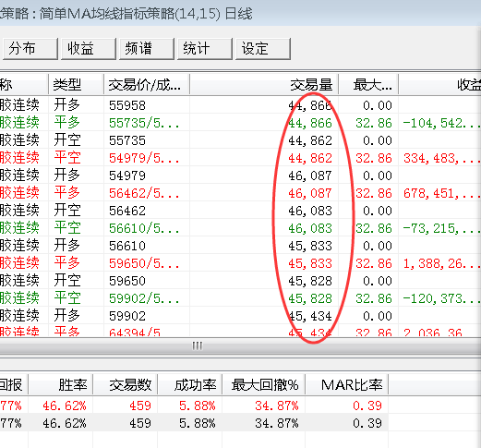This screenshot has height=448, width=481.
Task: Click the 平空 type in row 54979/5...
Action: coord(66,158)
